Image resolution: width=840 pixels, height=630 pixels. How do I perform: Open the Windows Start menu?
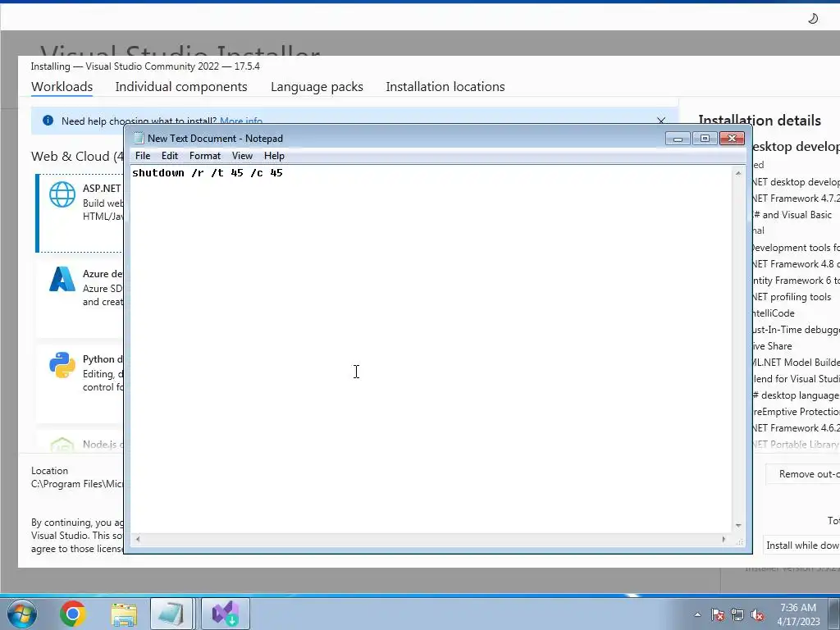[22, 614]
